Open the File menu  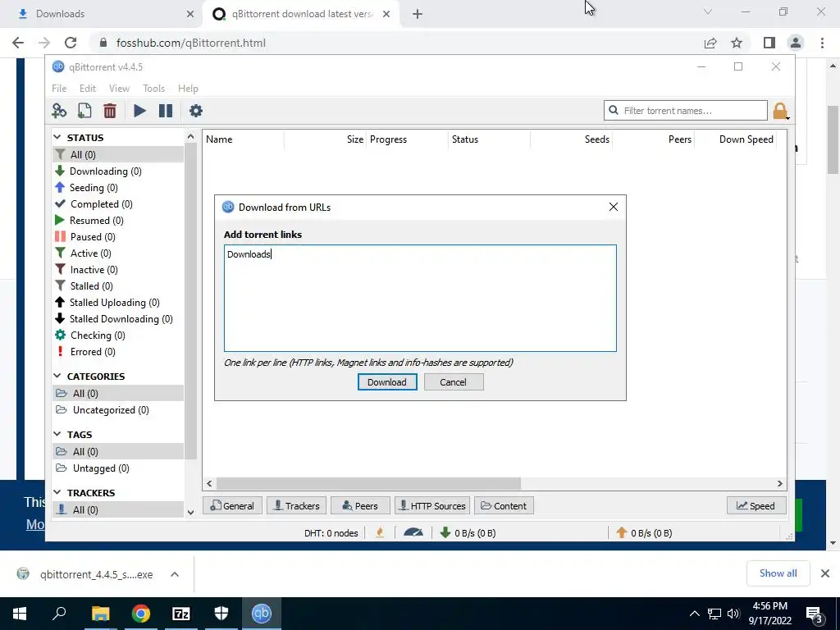59,89
